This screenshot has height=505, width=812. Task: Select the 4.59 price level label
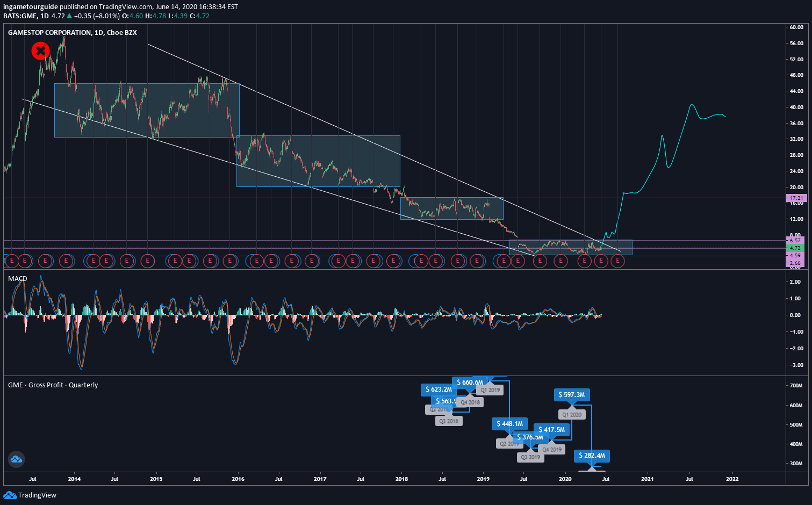(x=795, y=256)
